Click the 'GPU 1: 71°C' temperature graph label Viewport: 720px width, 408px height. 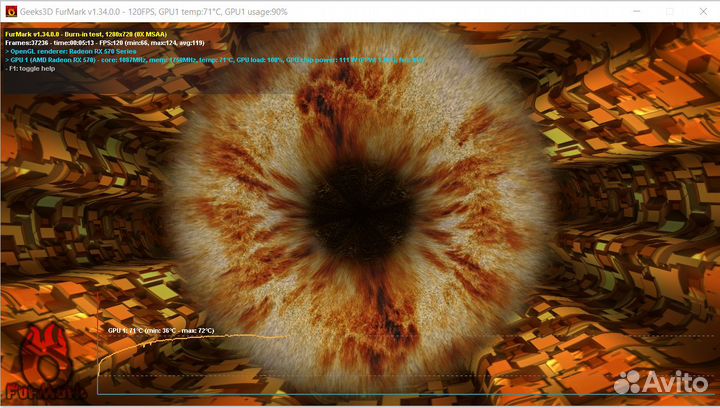pos(160,330)
